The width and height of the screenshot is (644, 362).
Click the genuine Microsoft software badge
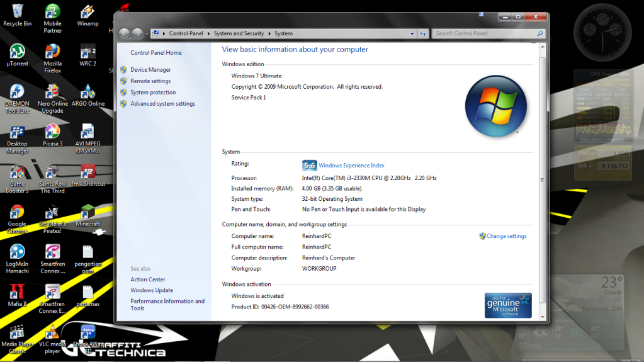[507, 305]
